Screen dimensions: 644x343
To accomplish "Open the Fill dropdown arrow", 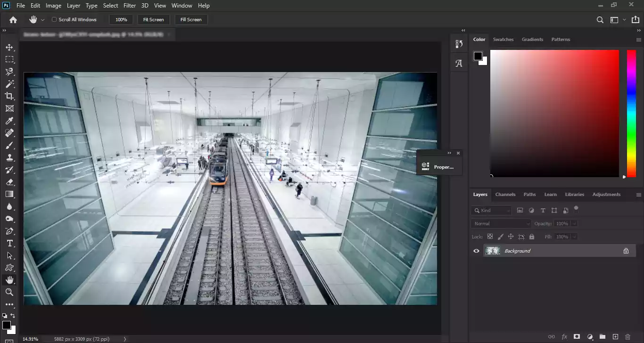I will click(x=574, y=237).
